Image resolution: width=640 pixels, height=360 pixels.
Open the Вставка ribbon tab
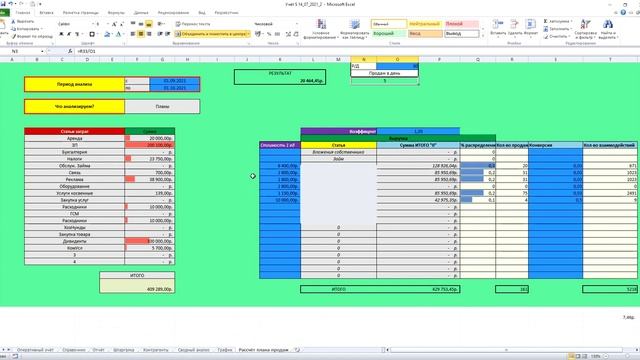46,13
